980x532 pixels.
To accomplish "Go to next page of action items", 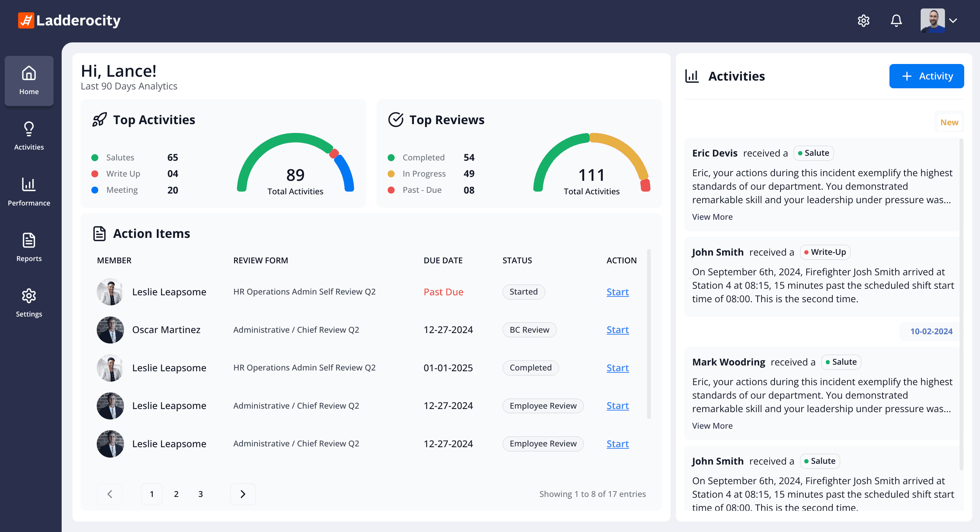I will (x=243, y=494).
